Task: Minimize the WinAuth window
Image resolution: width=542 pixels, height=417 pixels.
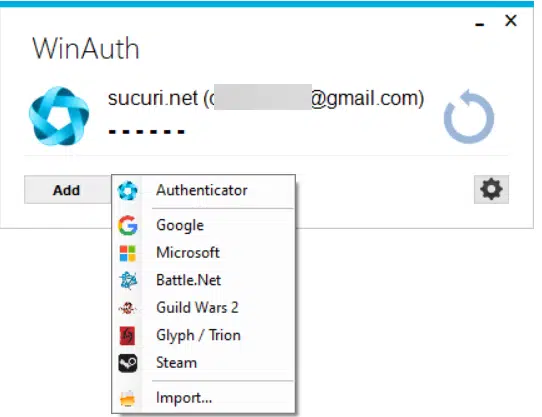Action: [479, 25]
